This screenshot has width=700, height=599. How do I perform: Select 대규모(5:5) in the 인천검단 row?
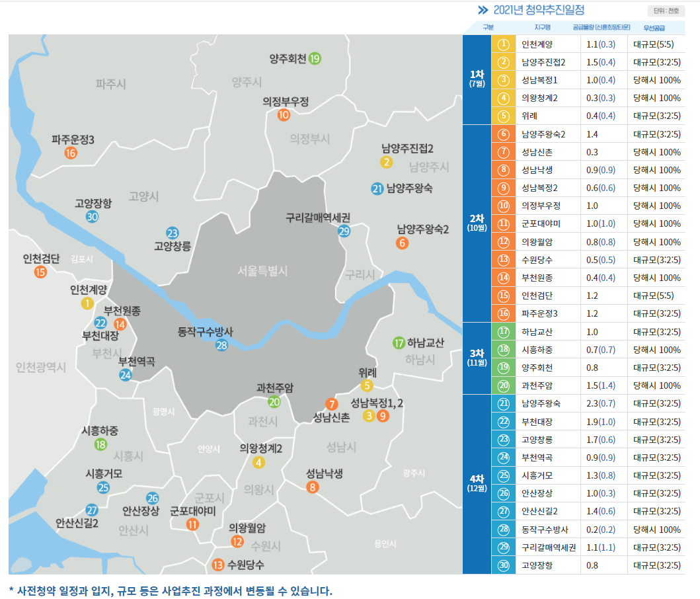[x=653, y=296]
